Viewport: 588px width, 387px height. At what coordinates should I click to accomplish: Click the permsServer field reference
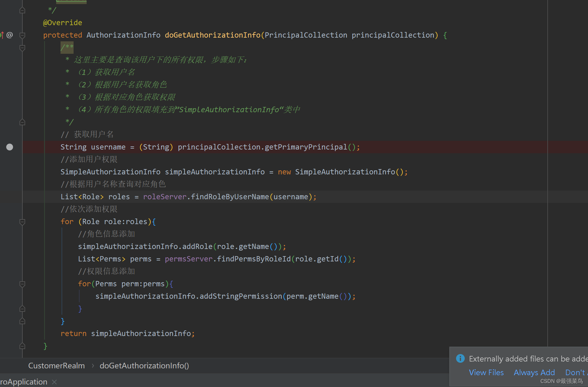click(x=189, y=259)
